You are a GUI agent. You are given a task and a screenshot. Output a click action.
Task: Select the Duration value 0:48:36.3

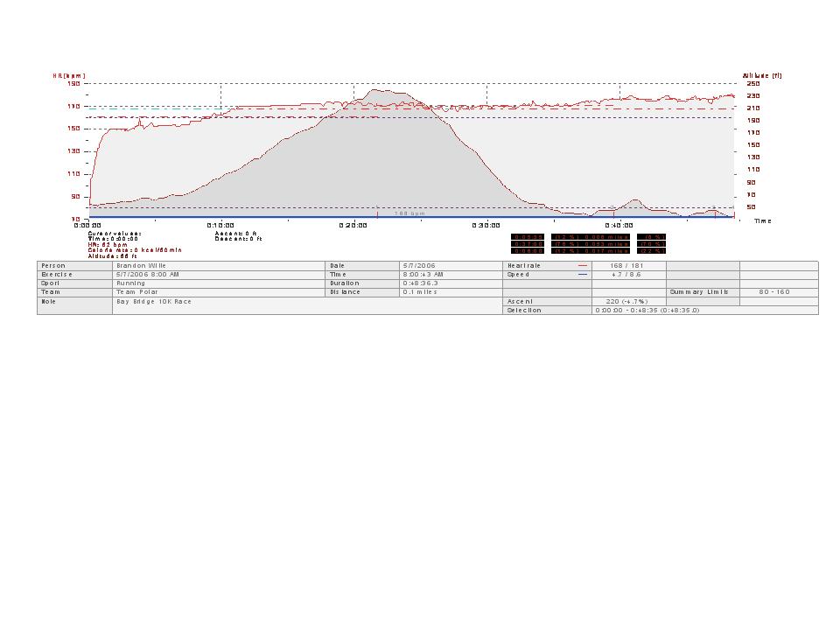pos(423,283)
